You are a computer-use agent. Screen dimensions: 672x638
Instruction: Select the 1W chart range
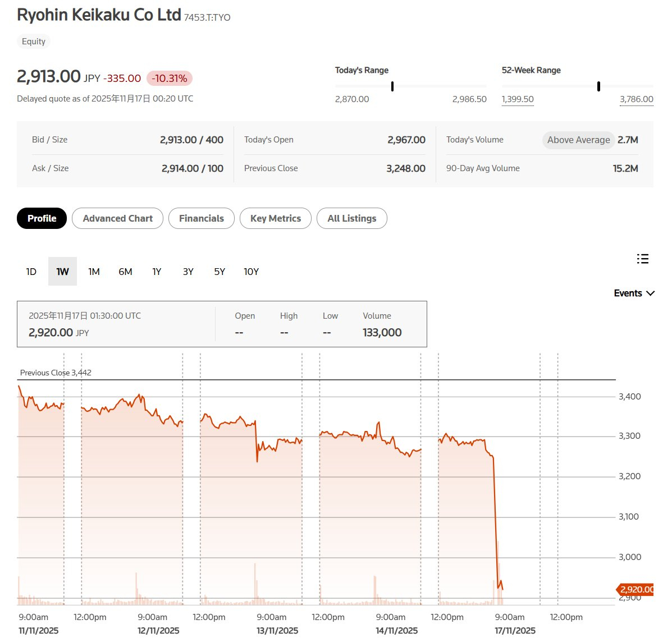[62, 272]
